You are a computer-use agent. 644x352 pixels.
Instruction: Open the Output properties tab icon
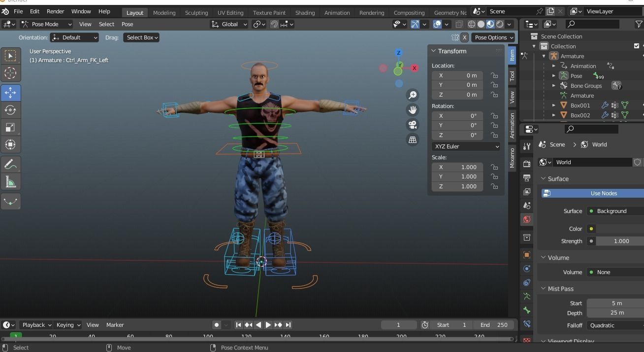tap(526, 177)
